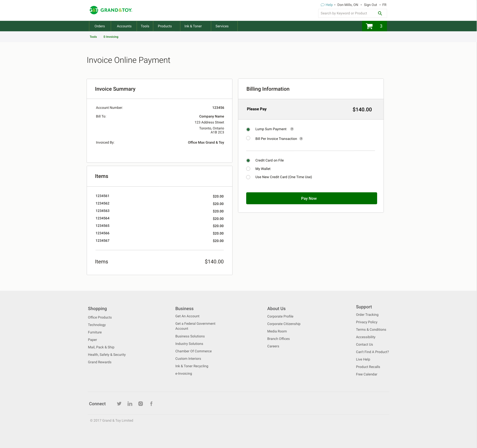Open the Live Help link
The image size is (477, 448).
tap(363, 359)
